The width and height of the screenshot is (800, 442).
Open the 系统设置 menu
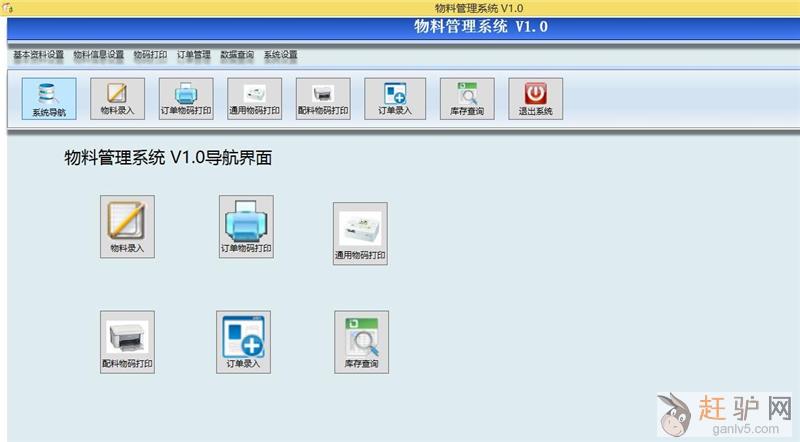point(280,55)
